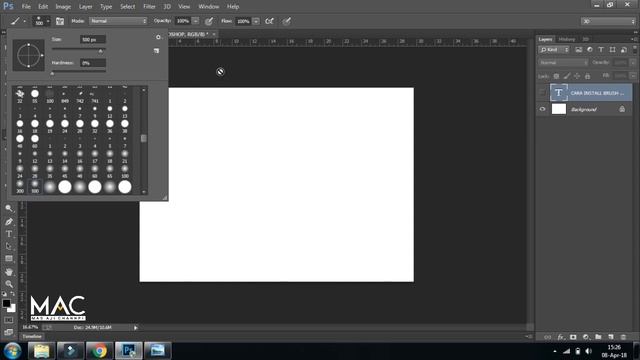Open the Timeline panel tab
The width and height of the screenshot is (640, 360).
[x=32, y=336]
